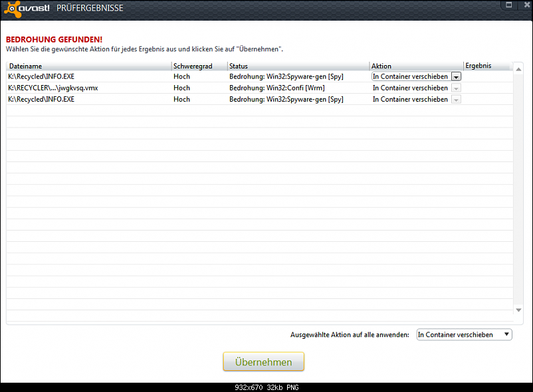Screen dimensions: 533x392
Task: Click the Win32:Confi [Wrm] status cell
Action: pyautogui.click(x=277, y=88)
